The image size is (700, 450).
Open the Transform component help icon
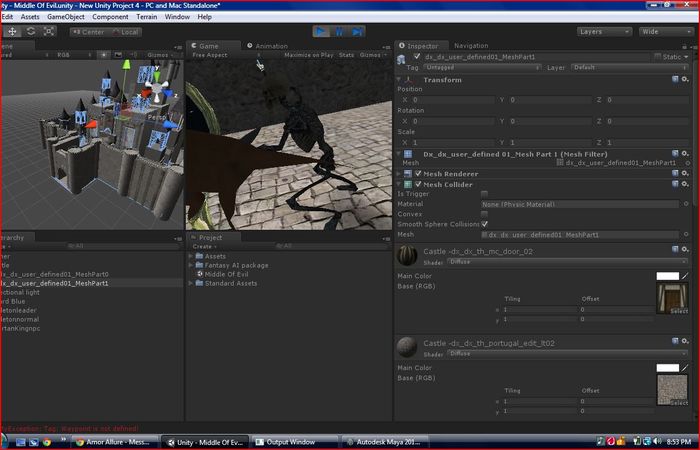coord(675,79)
